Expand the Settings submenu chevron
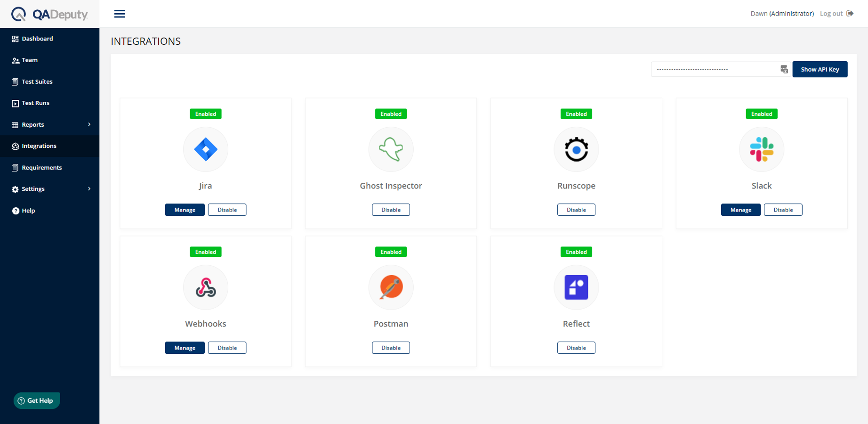868x424 pixels. [x=89, y=189]
